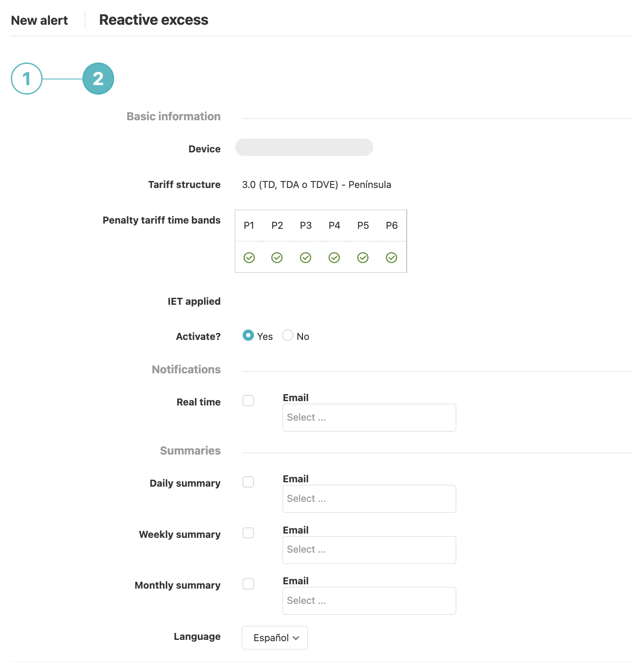Select No for Activate
The image size is (632, 672).
click(x=288, y=335)
